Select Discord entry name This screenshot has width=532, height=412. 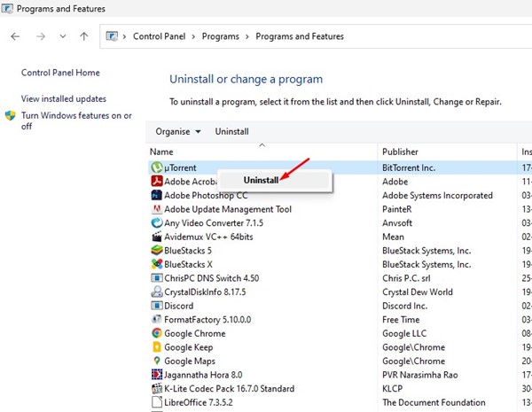[179, 306]
